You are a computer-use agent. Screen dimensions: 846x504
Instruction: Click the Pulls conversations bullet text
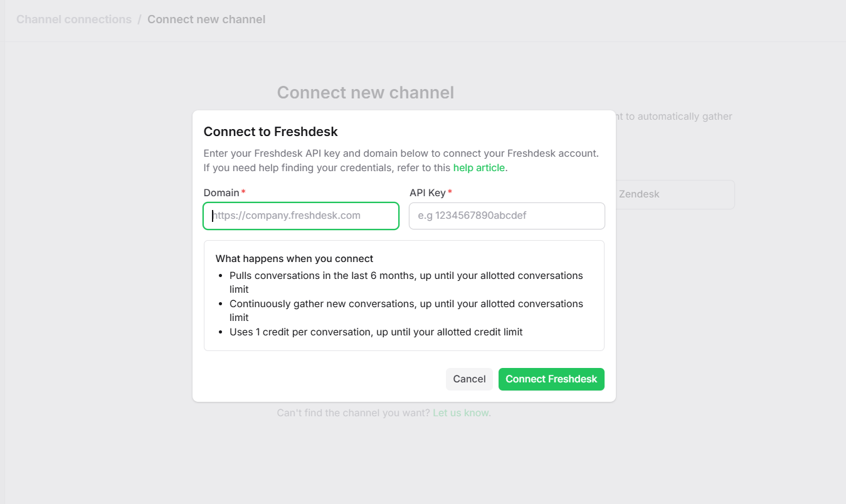pyautogui.click(x=406, y=276)
